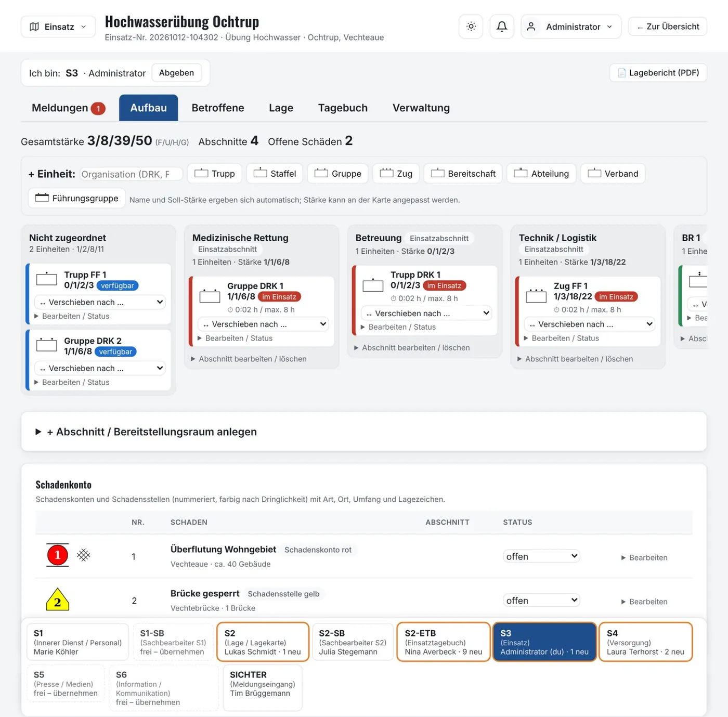Image resolution: width=728 pixels, height=717 pixels.
Task: Open the Einsatz dropdown menu
Action: [58, 27]
